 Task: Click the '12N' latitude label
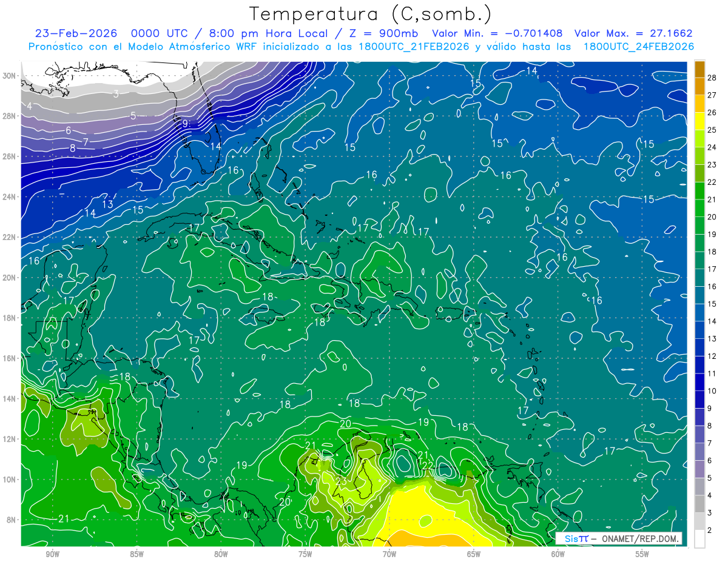pos(9,439)
